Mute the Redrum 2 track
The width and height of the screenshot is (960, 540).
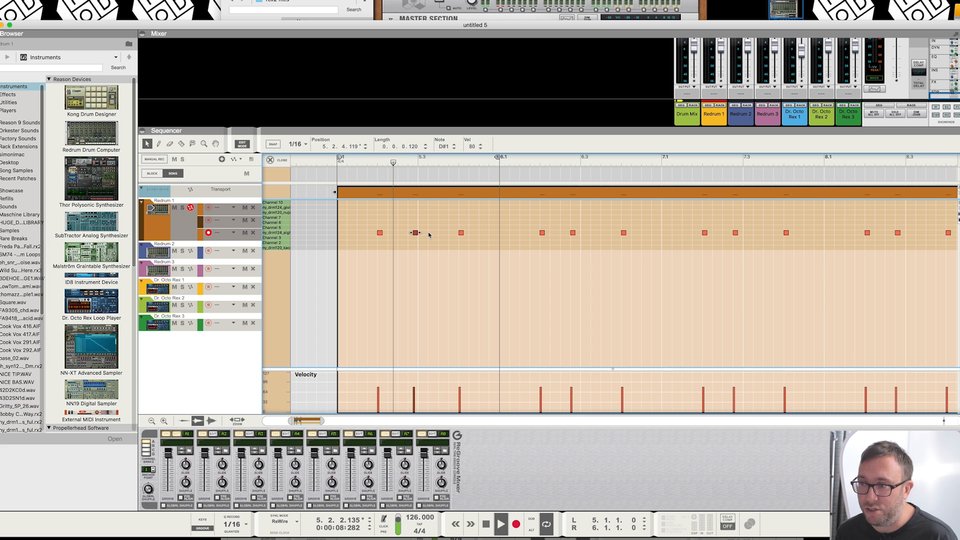point(174,251)
